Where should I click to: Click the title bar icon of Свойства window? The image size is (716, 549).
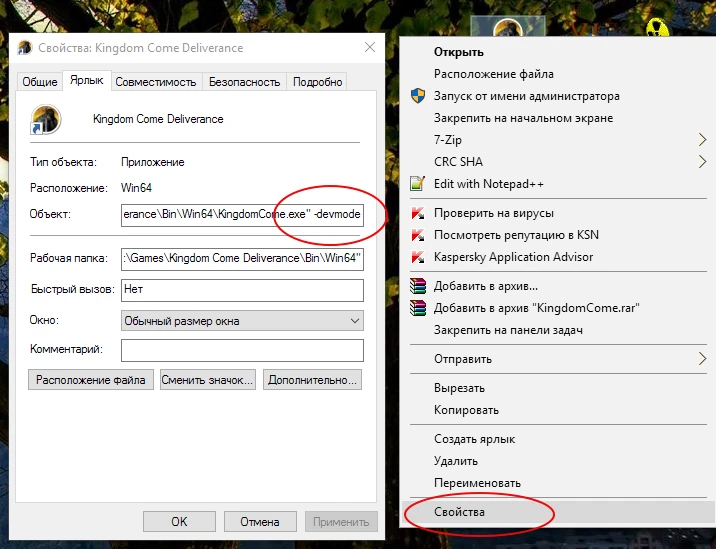[25, 48]
